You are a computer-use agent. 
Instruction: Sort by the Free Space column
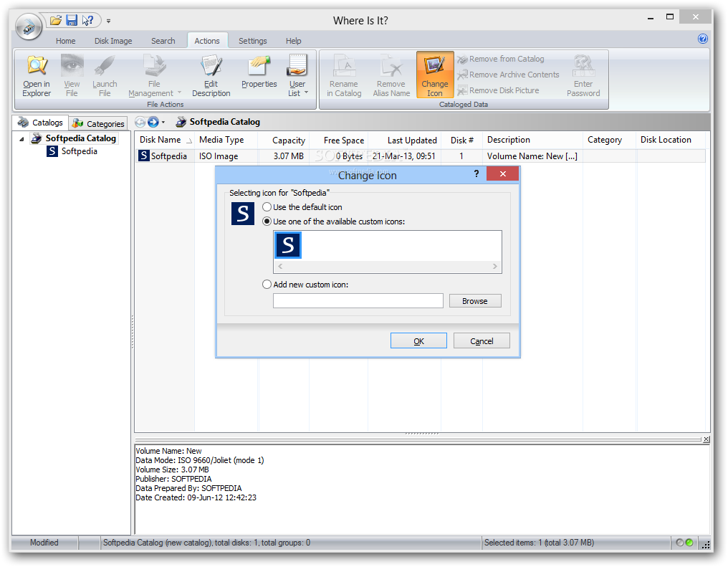[x=338, y=140]
